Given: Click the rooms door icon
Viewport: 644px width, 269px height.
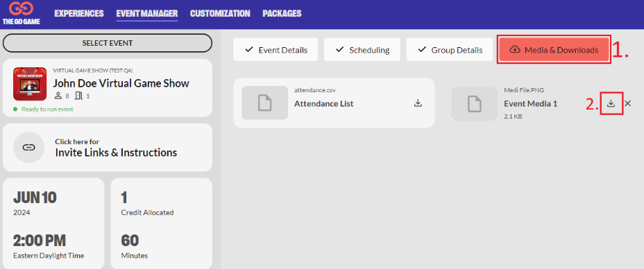Looking at the screenshot, I should coord(79,96).
